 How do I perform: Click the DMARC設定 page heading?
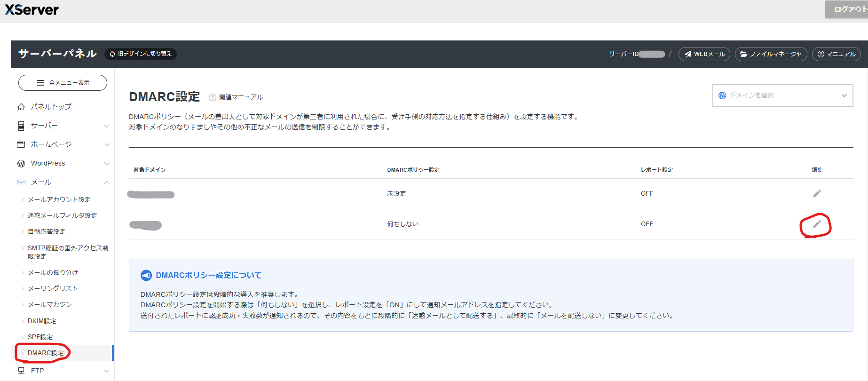(165, 97)
